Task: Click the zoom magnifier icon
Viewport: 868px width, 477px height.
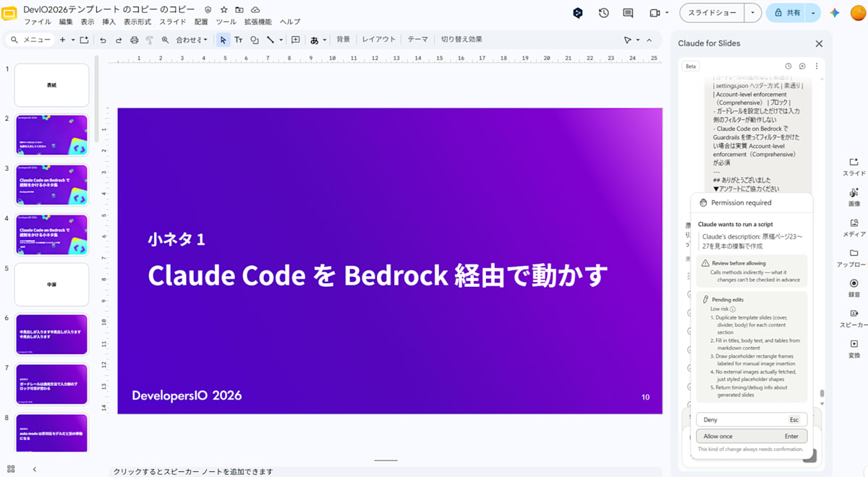Action: click(x=165, y=40)
